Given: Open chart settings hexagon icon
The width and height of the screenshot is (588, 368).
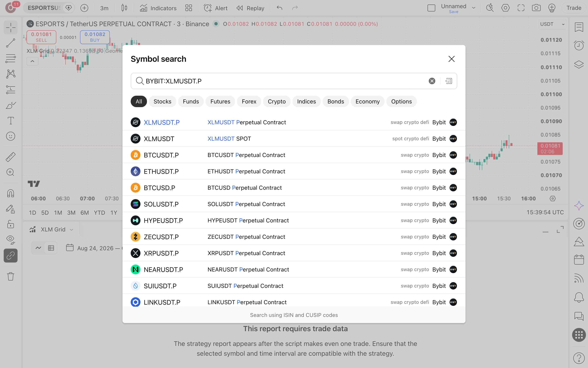Looking at the screenshot, I should tap(505, 8).
